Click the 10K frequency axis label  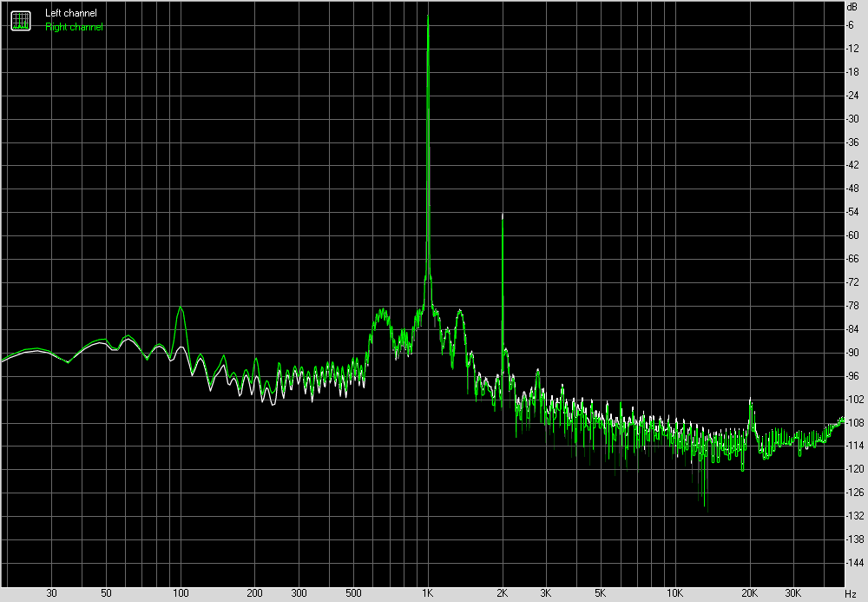[675, 593]
